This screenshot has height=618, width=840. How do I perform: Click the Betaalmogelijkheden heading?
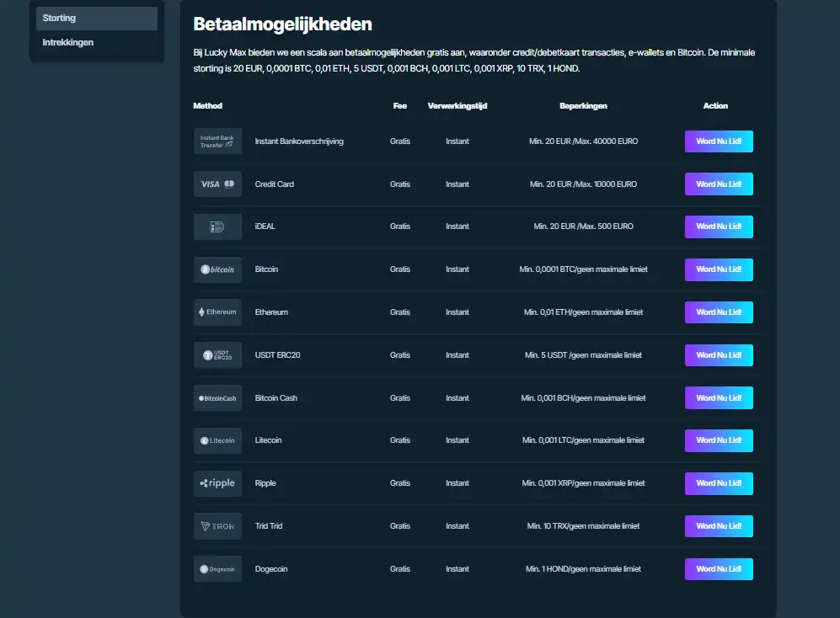click(282, 24)
